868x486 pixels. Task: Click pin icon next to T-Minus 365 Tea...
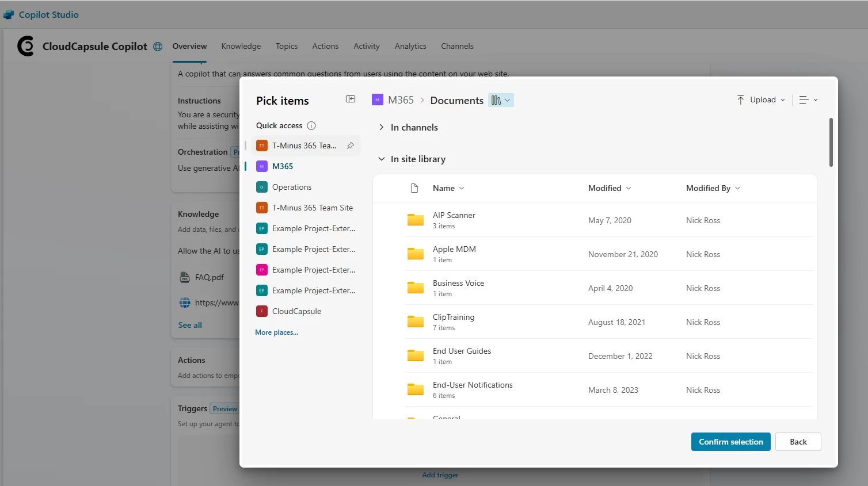point(351,146)
